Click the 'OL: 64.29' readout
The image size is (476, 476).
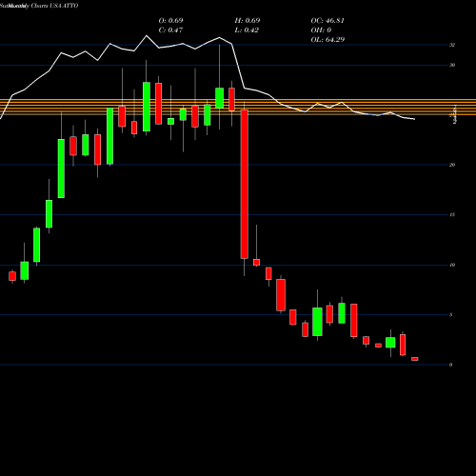tap(327, 40)
